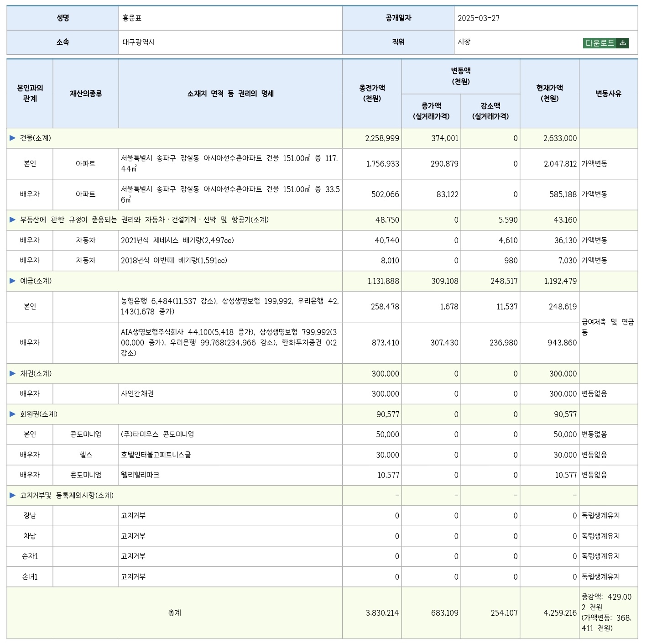Select the apartment description ending 33.56㎡
Viewport: 657px width, 644px height.
coord(230,194)
